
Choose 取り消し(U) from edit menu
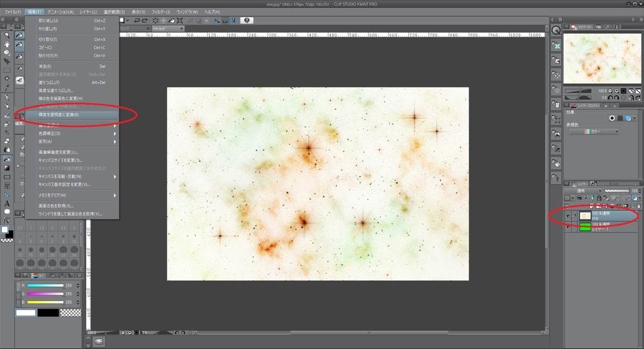pos(72,21)
